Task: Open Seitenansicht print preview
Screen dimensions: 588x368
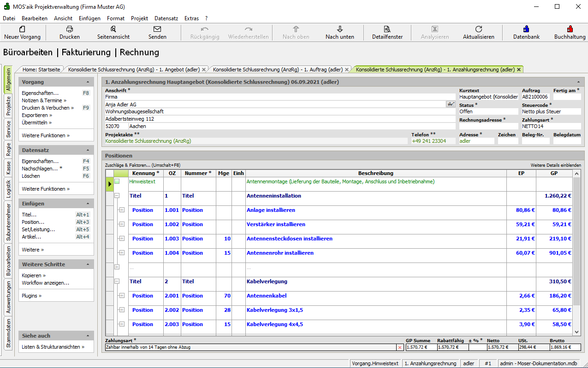Action: click(x=113, y=29)
